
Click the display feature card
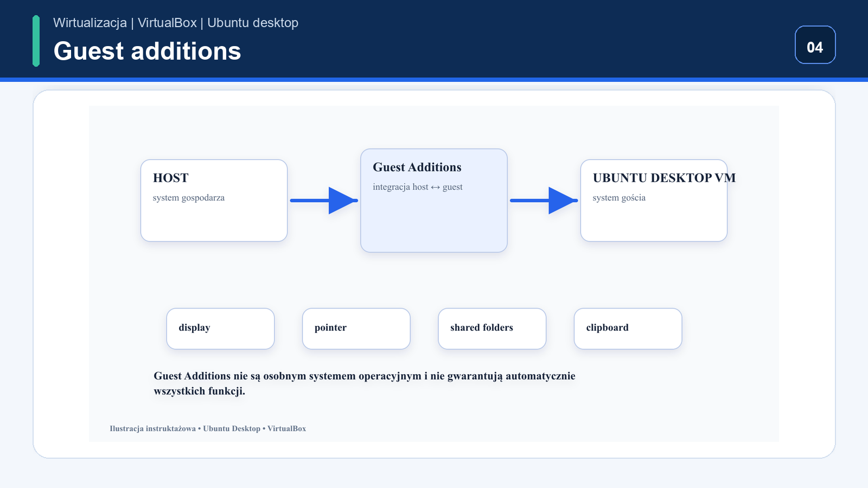click(220, 329)
